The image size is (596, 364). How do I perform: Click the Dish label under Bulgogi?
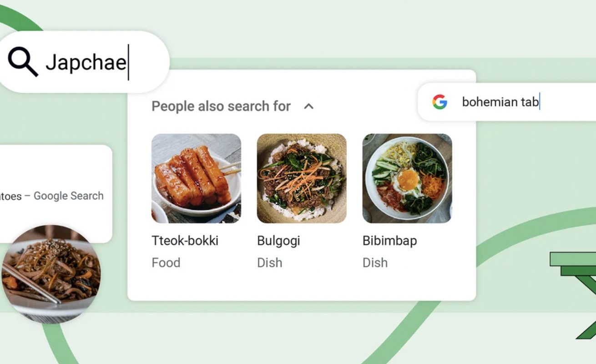pos(269,263)
